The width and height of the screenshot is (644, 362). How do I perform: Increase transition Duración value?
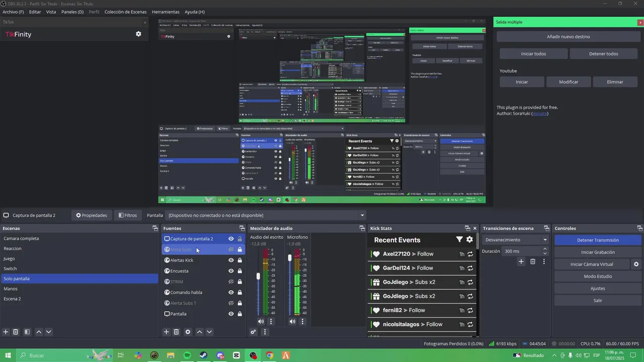545,249
